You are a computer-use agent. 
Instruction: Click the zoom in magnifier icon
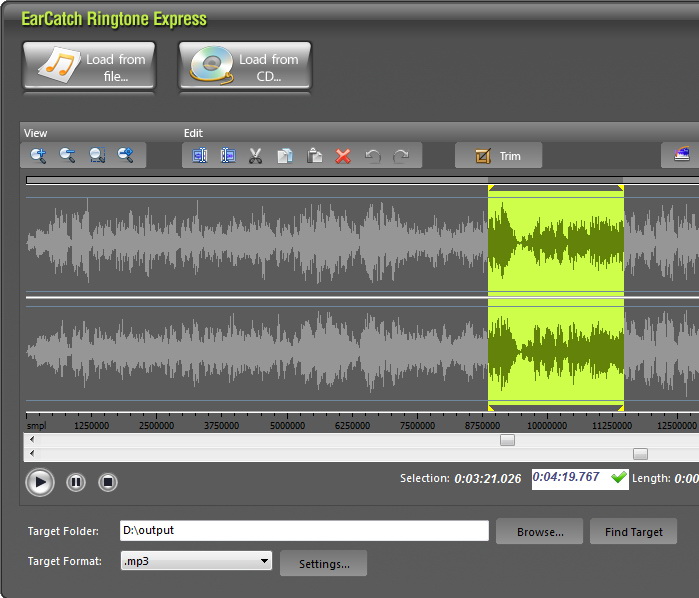click(38, 155)
